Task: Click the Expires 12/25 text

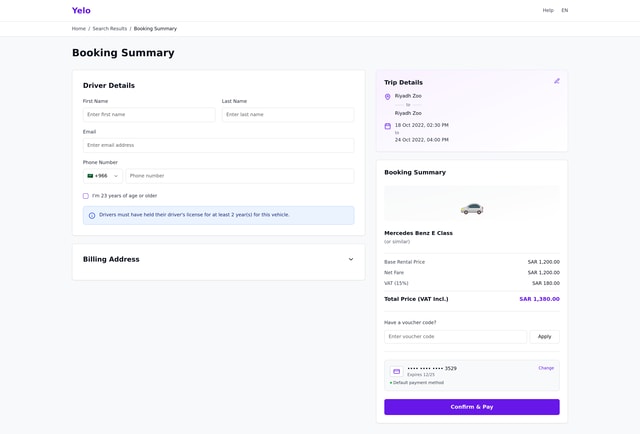Action: click(421, 375)
